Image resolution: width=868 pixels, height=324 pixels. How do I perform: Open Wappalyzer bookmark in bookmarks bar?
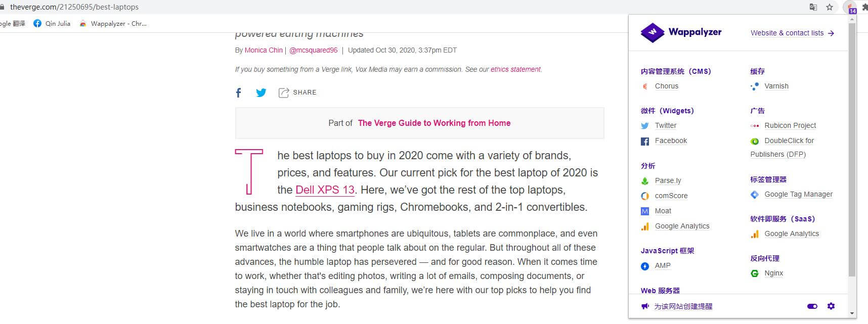coord(113,23)
